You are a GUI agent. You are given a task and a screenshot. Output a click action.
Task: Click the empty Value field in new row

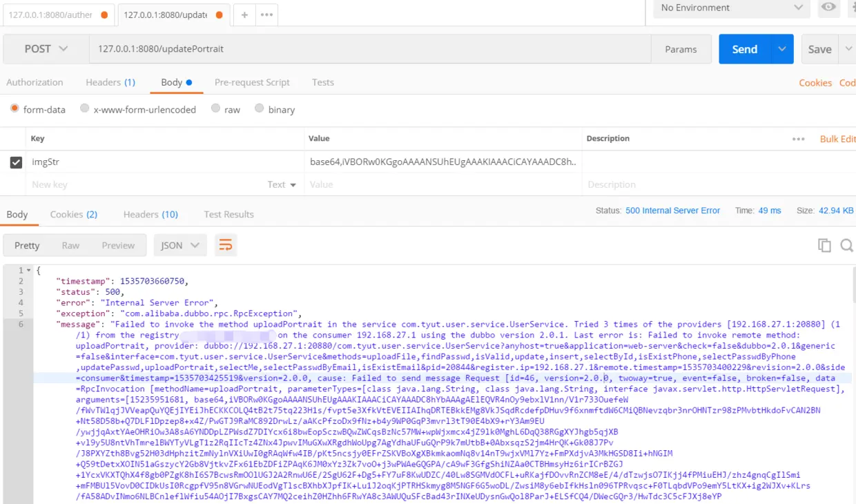[x=443, y=184]
